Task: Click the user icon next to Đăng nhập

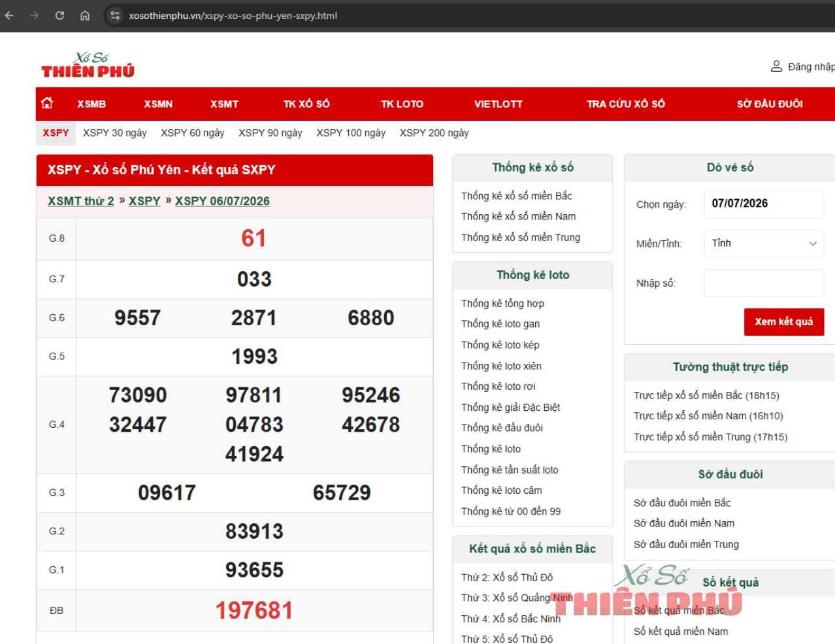Action: (x=776, y=66)
